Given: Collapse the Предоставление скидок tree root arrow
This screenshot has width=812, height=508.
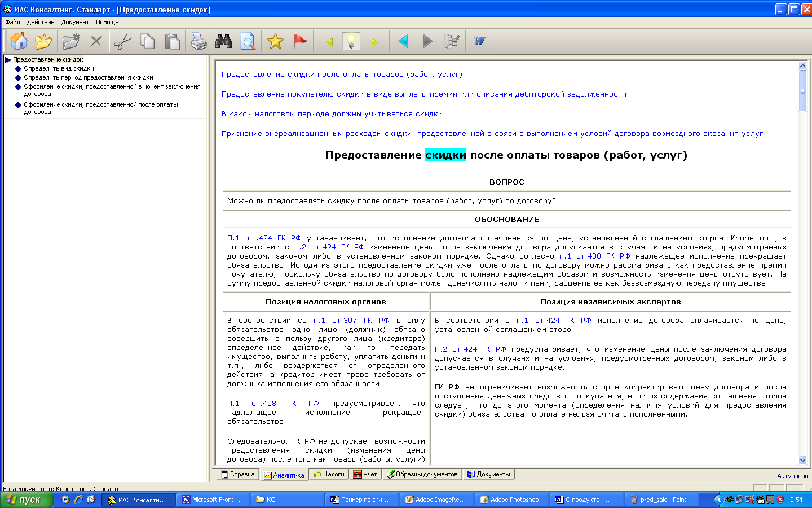Looking at the screenshot, I should (x=8, y=59).
